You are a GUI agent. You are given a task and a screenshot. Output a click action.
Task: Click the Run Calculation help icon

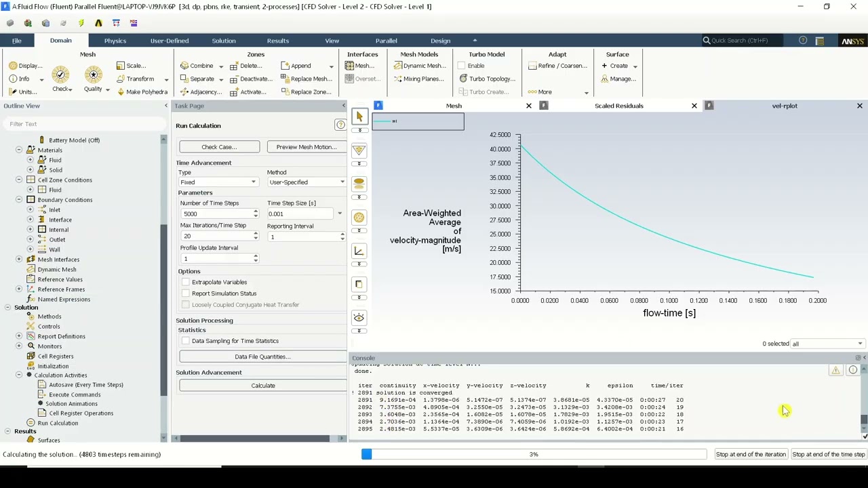(340, 125)
